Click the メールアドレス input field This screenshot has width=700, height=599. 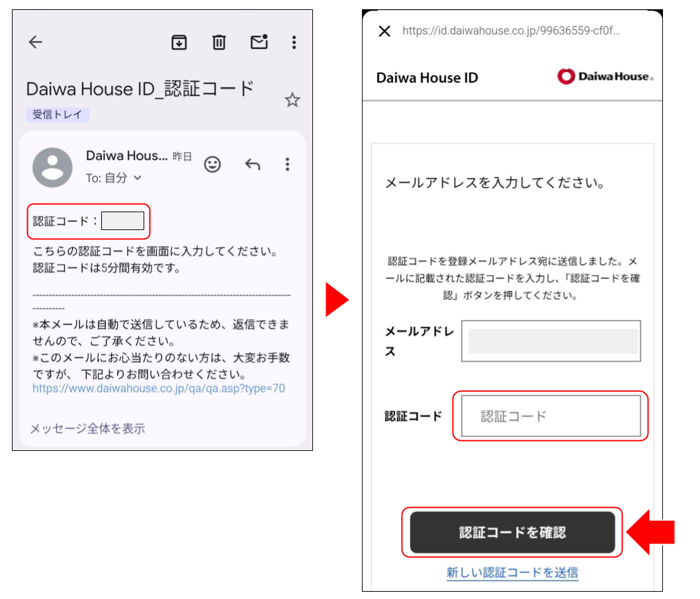551,341
